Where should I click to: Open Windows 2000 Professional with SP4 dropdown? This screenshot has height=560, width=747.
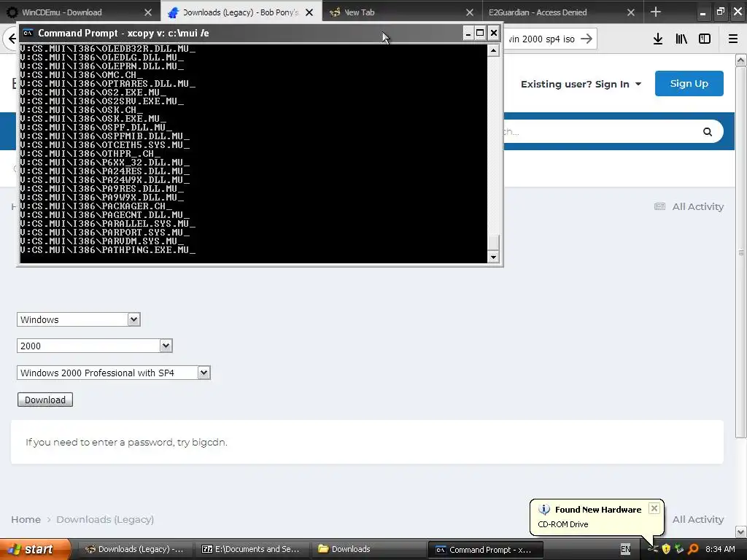point(113,373)
